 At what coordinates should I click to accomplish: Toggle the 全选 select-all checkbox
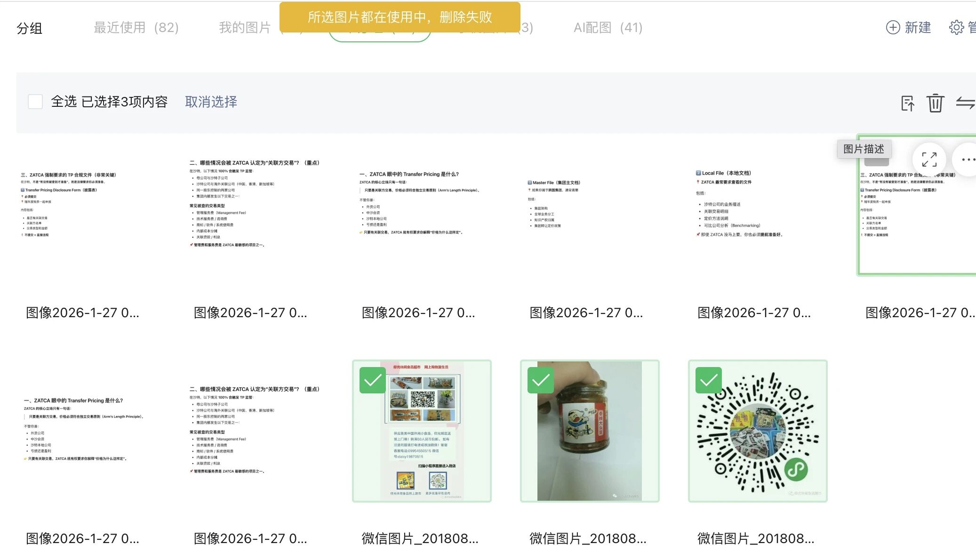coord(35,102)
